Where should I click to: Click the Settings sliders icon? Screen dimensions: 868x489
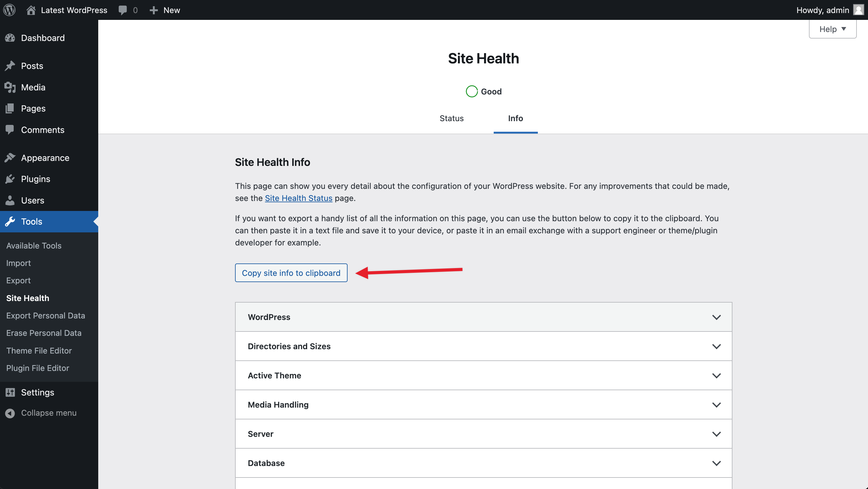click(10, 392)
